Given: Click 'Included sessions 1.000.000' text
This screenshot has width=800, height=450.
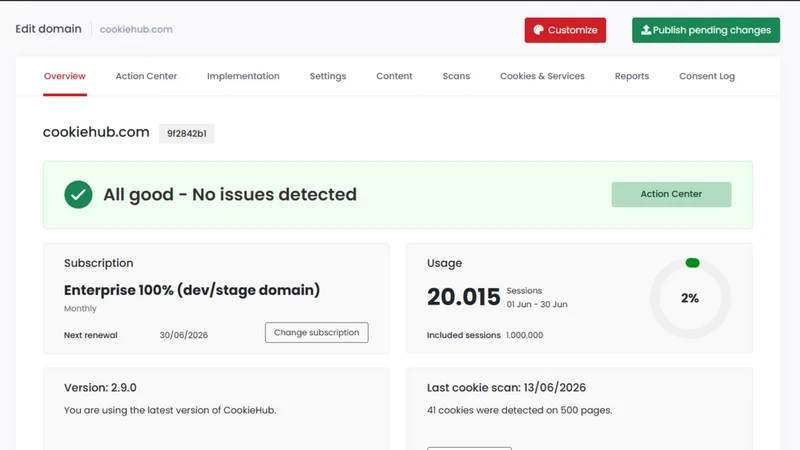Looking at the screenshot, I should click(485, 335).
